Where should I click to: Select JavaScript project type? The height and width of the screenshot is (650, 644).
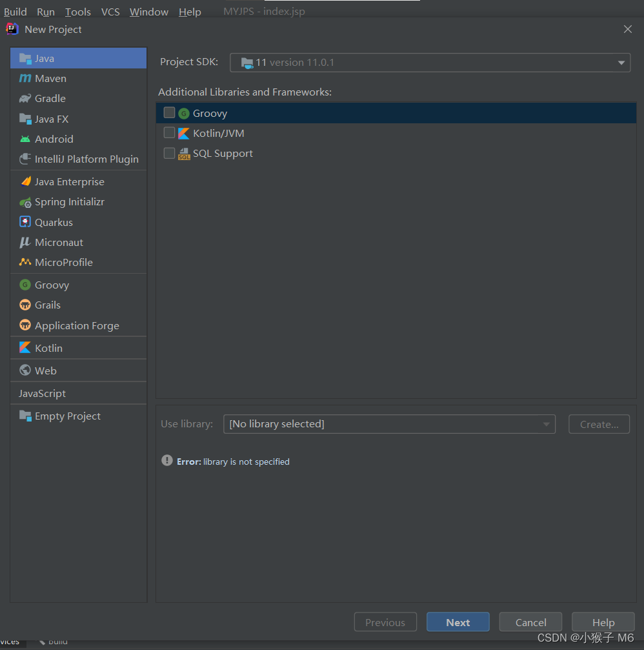[x=78, y=393]
